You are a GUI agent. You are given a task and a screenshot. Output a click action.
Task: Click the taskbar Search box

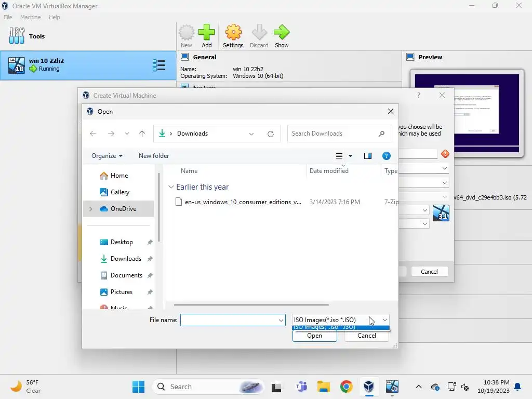(x=208, y=387)
